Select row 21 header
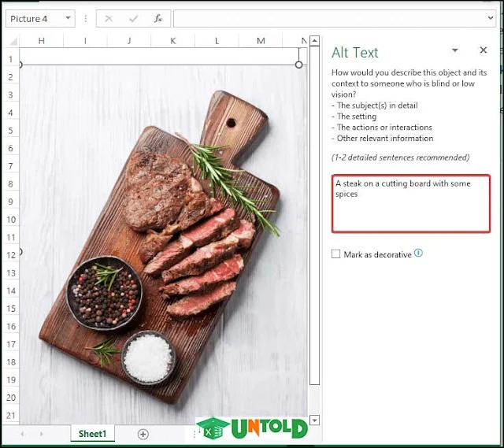Image resolution: width=504 pixels, height=448 pixels. point(10,415)
